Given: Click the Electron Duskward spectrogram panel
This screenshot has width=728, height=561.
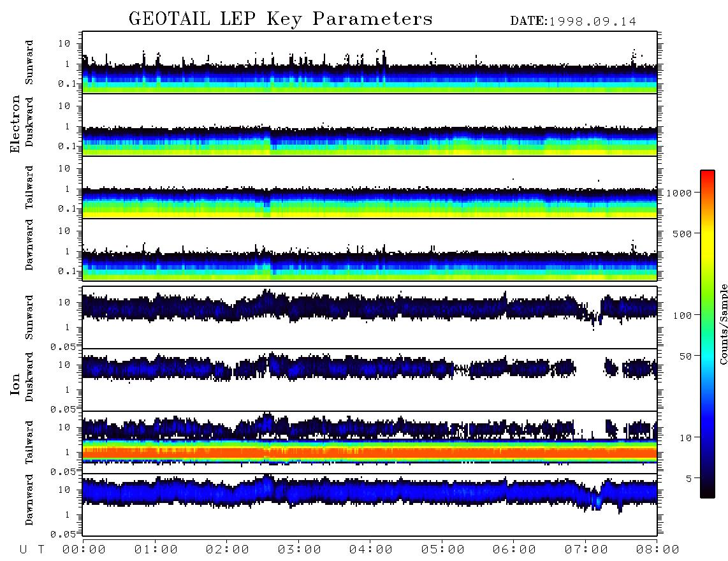Looking at the screenshot, I should coord(370,124).
